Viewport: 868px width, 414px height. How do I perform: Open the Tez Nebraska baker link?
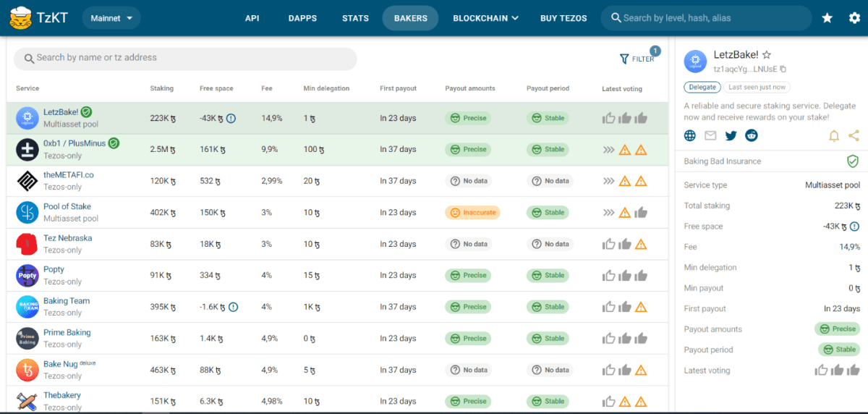coord(68,237)
